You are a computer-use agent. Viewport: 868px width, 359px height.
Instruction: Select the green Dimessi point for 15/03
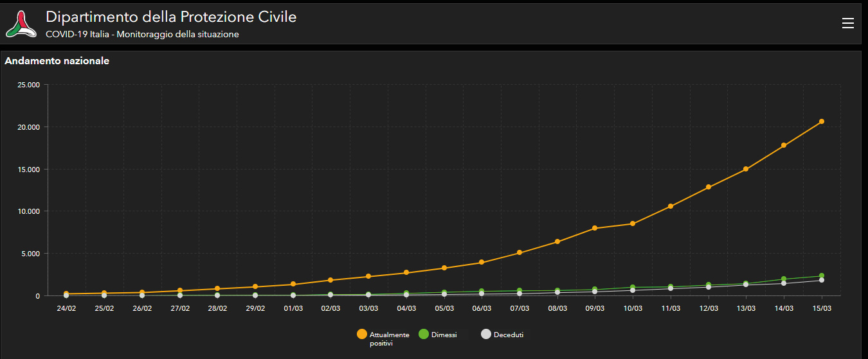[x=822, y=276]
